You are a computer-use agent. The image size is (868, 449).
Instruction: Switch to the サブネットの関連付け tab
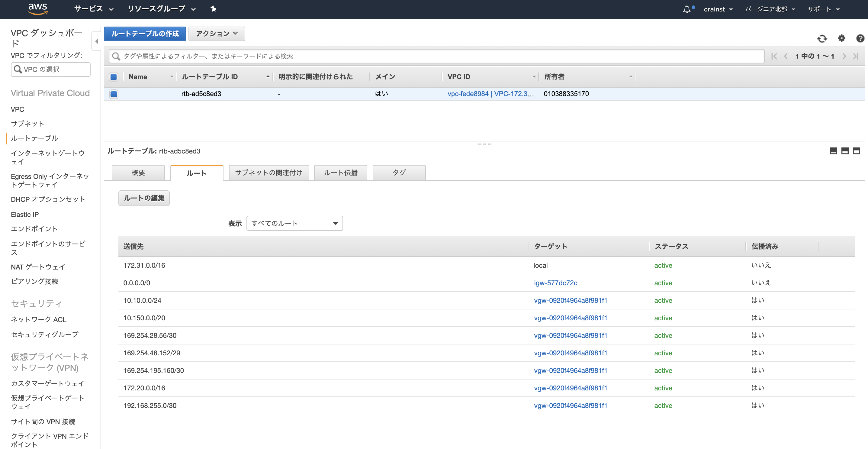pos(268,173)
